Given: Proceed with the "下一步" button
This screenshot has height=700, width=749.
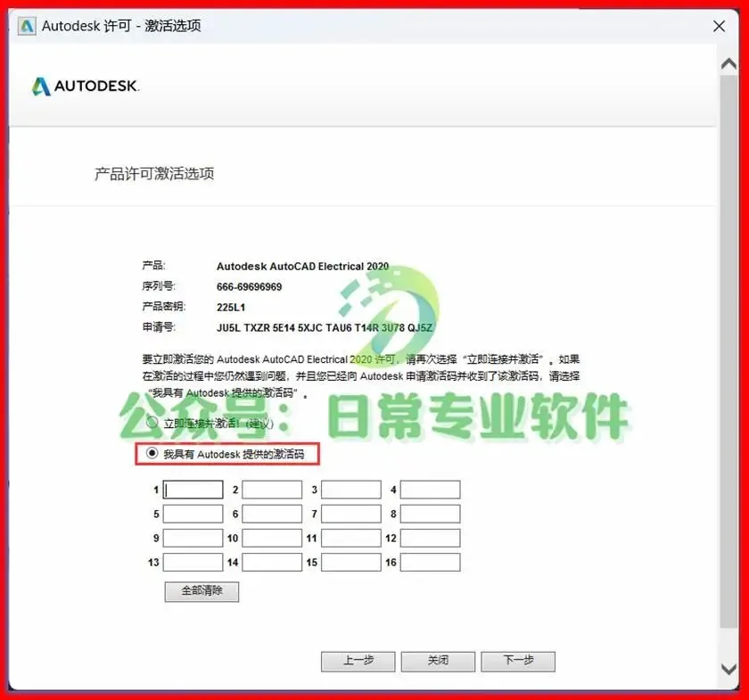Looking at the screenshot, I should (x=518, y=662).
